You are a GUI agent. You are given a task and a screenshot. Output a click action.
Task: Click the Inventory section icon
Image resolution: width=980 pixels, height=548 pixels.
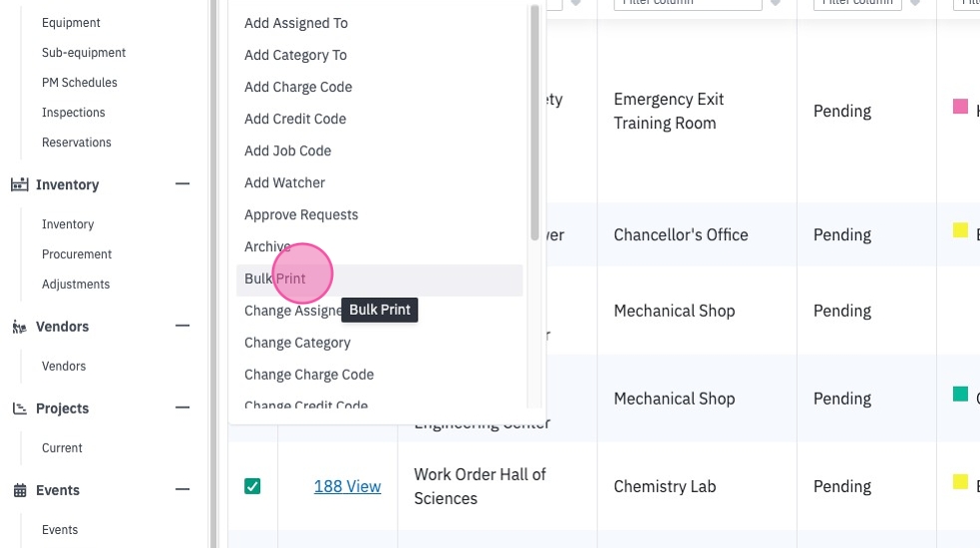19,184
